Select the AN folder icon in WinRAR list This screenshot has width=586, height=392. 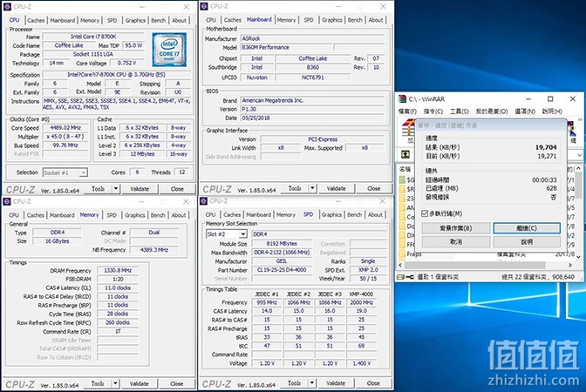[403, 207]
